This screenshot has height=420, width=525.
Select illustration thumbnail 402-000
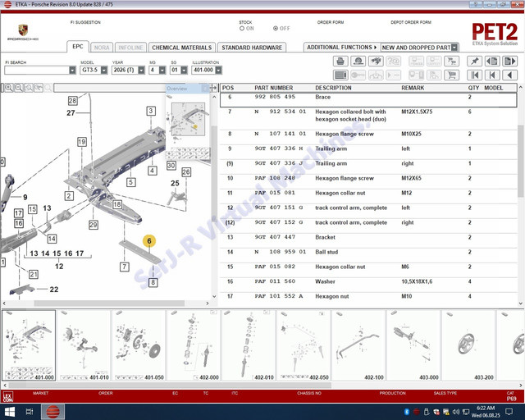[x=194, y=345]
